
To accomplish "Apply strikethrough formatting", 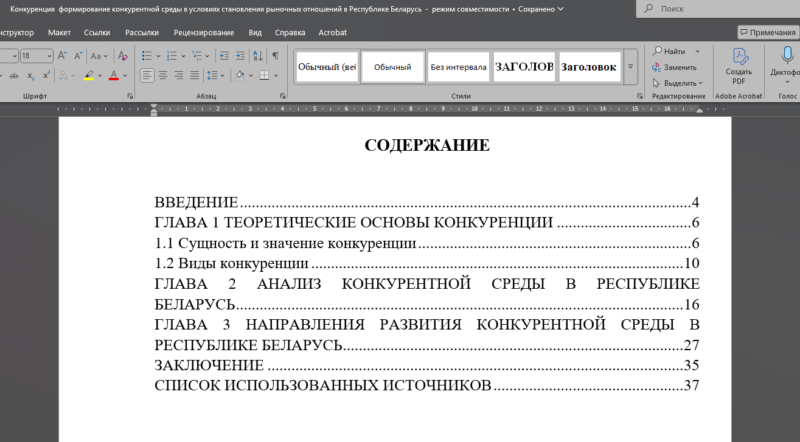I will pos(14,76).
